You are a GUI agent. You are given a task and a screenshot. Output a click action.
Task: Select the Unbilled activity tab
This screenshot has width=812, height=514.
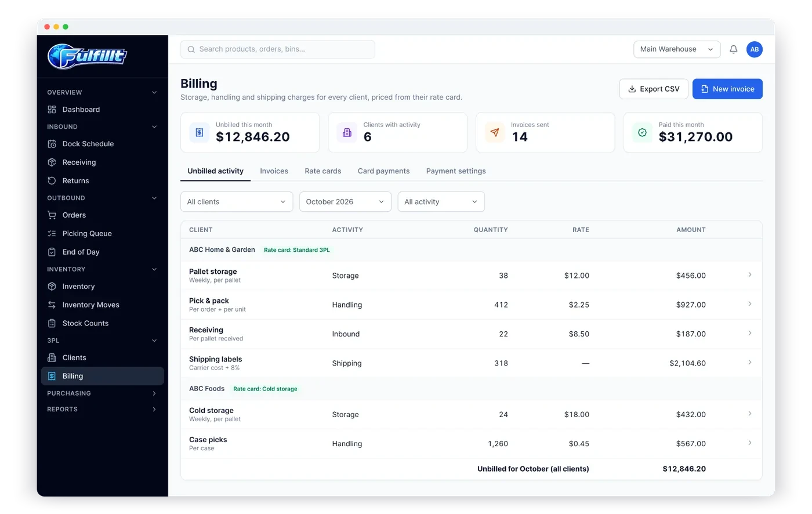pyautogui.click(x=216, y=171)
